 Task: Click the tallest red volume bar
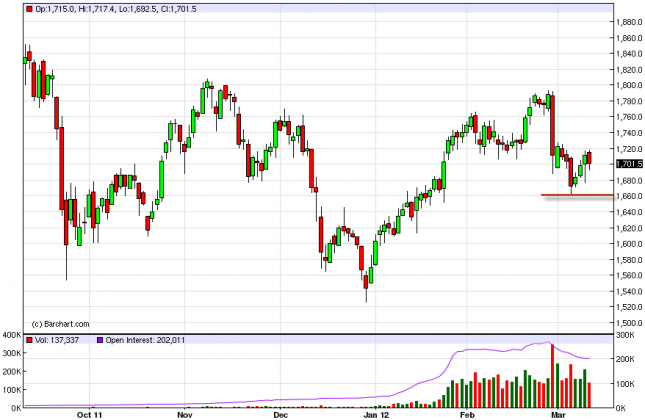pos(550,375)
